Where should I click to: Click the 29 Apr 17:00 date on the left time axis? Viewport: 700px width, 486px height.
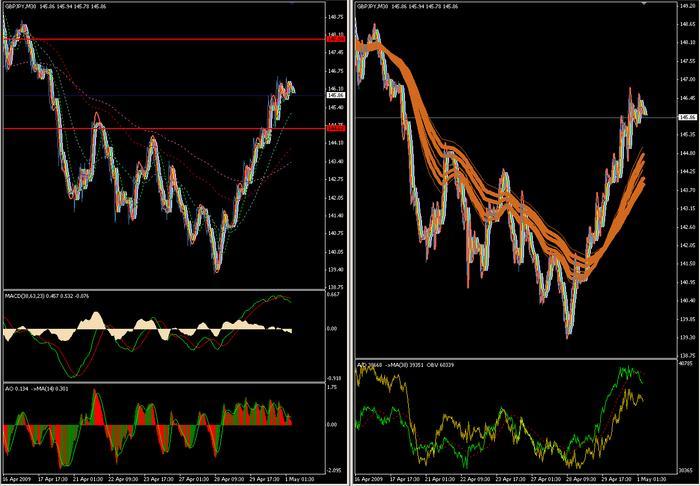point(267,479)
